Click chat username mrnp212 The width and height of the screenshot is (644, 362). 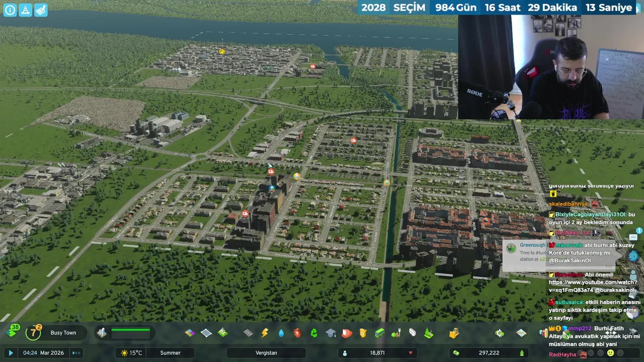tap(580, 328)
